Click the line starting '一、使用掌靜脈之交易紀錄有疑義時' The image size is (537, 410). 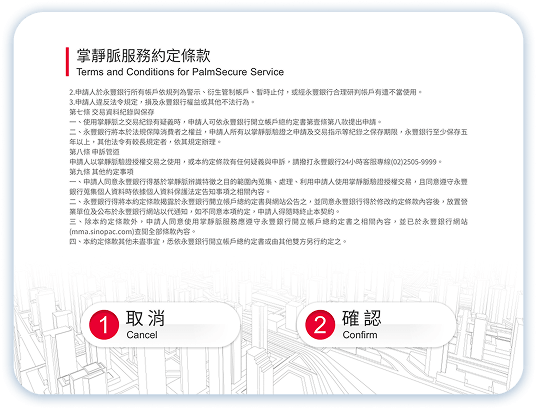pyautogui.click(x=226, y=122)
